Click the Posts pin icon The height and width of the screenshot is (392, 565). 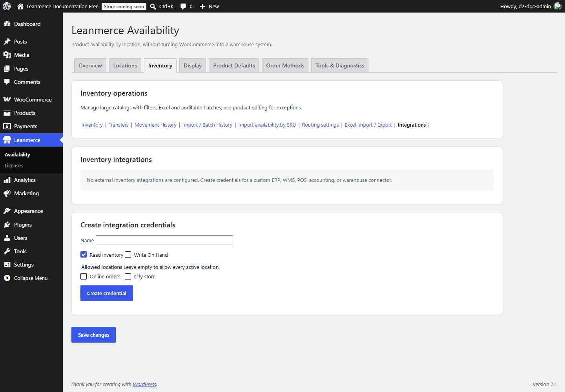7,42
